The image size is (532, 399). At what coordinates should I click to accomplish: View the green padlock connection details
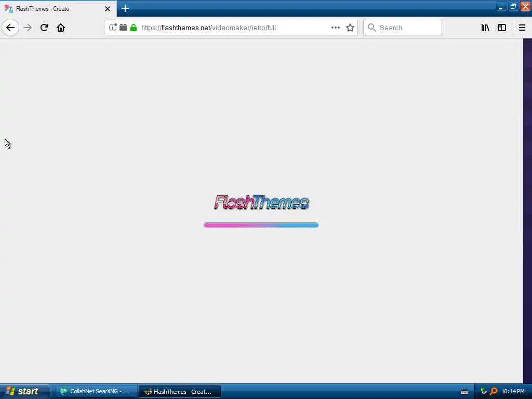coord(134,28)
